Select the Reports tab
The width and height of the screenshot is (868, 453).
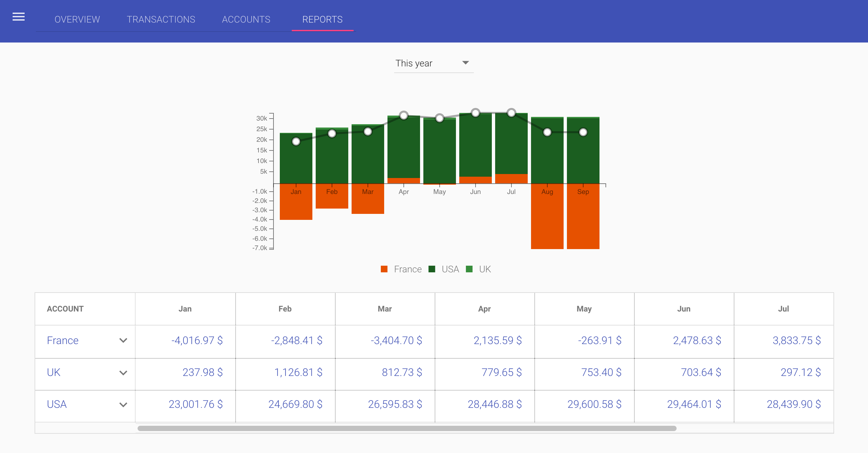322,20
